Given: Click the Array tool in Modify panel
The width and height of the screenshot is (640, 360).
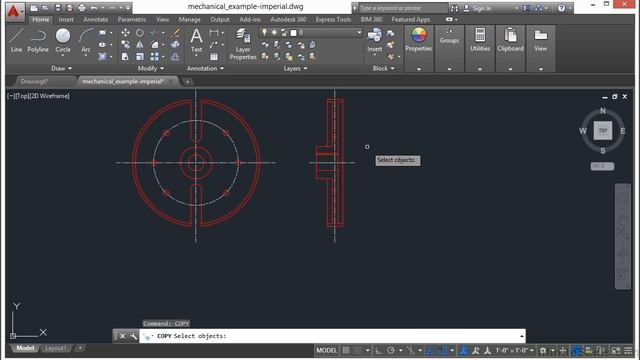Looking at the screenshot, I should pyautogui.click(x=154, y=57).
